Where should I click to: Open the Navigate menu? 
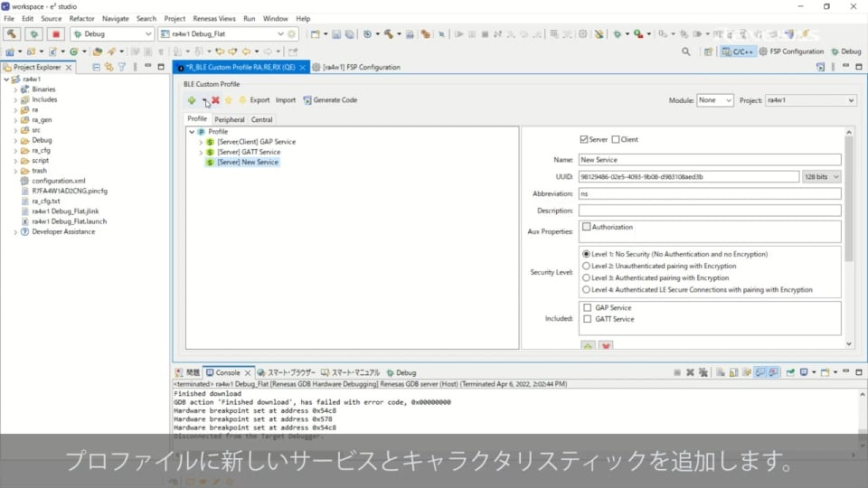pos(115,18)
